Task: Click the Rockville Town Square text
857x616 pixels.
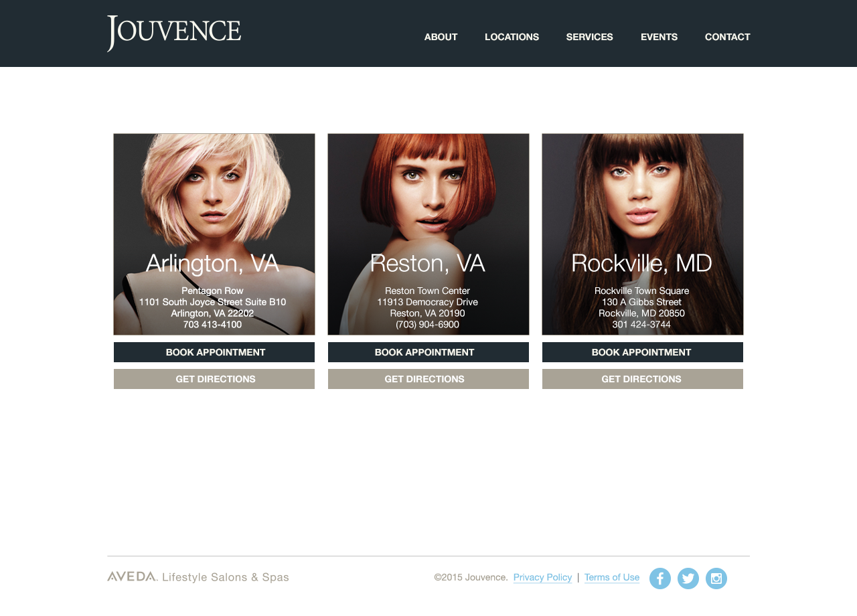Action: coord(641,291)
